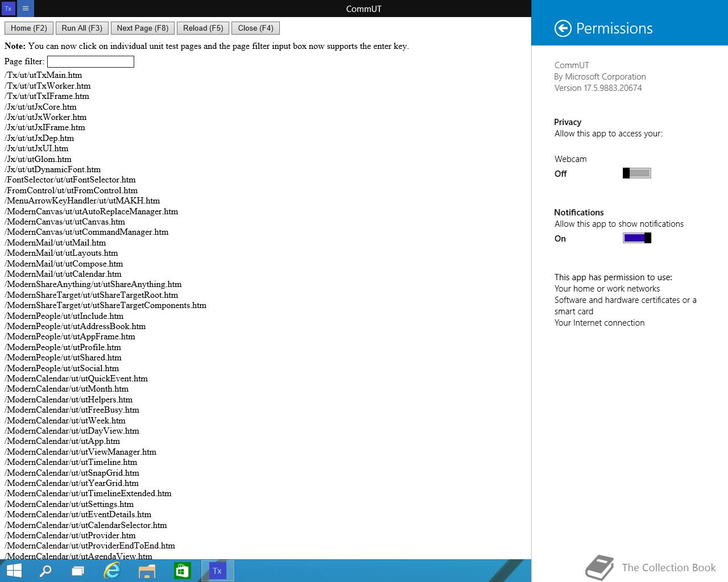Open Task View on taskbar
This screenshot has height=582, width=728.
click(78, 571)
